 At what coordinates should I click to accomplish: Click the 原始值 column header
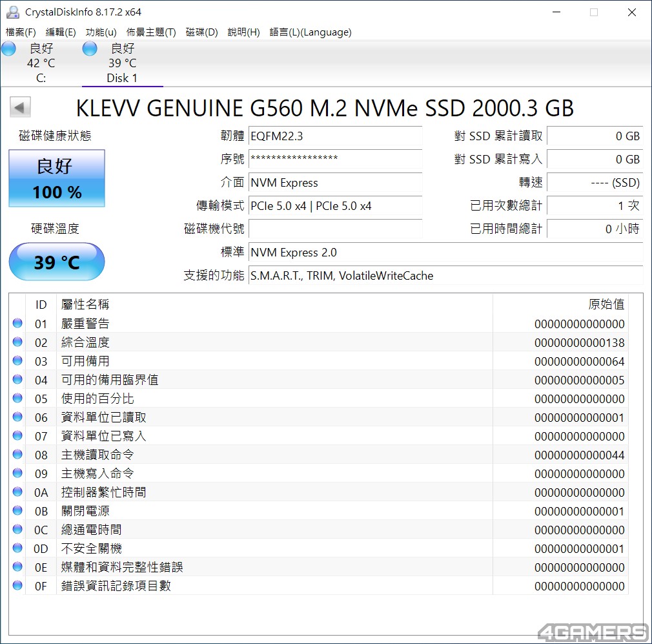[560, 304]
